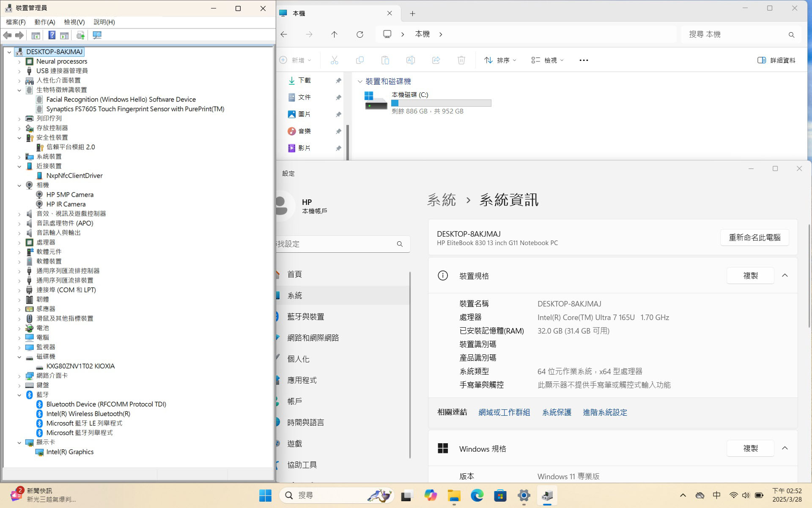812x508 pixels.
Task: Open Windows Start button on taskbar
Action: click(265, 495)
